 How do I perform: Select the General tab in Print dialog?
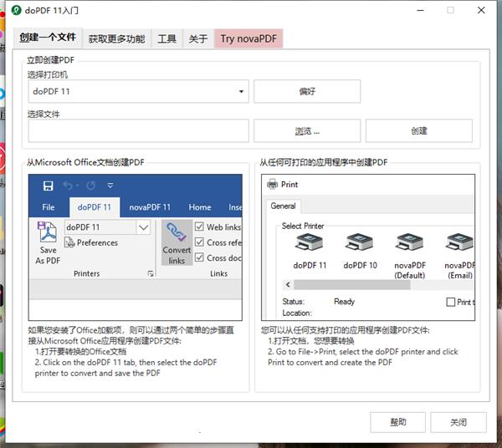283,206
